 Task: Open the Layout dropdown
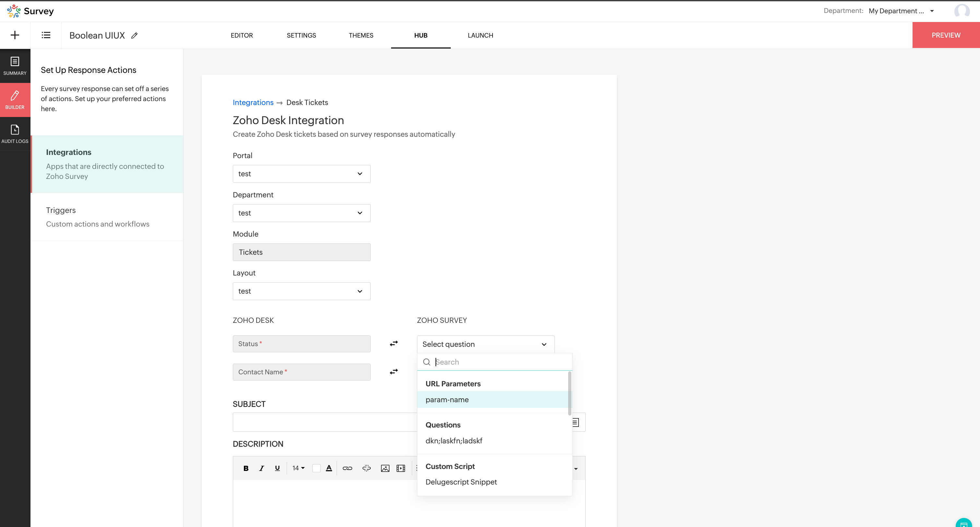click(x=301, y=291)
